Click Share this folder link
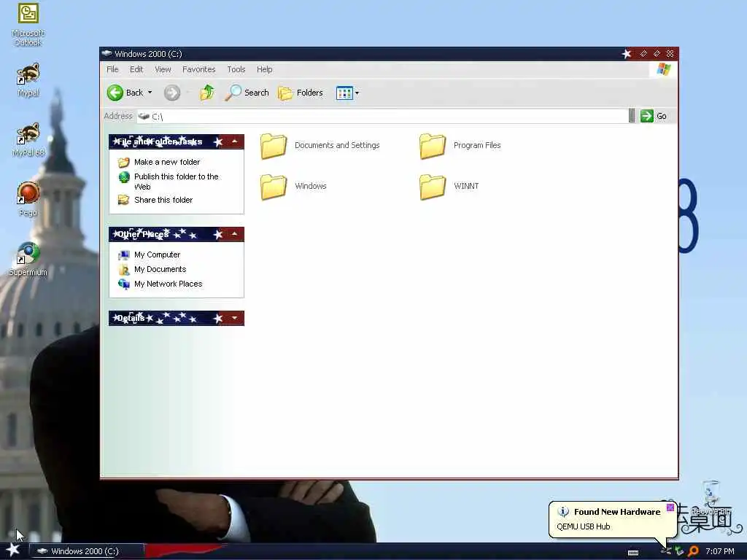Screen dimensions: 747x560 163,200
